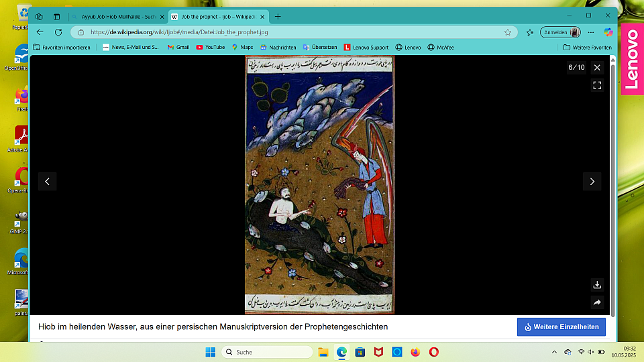Open the Lenovo bookmark

[x=408, y=47]
